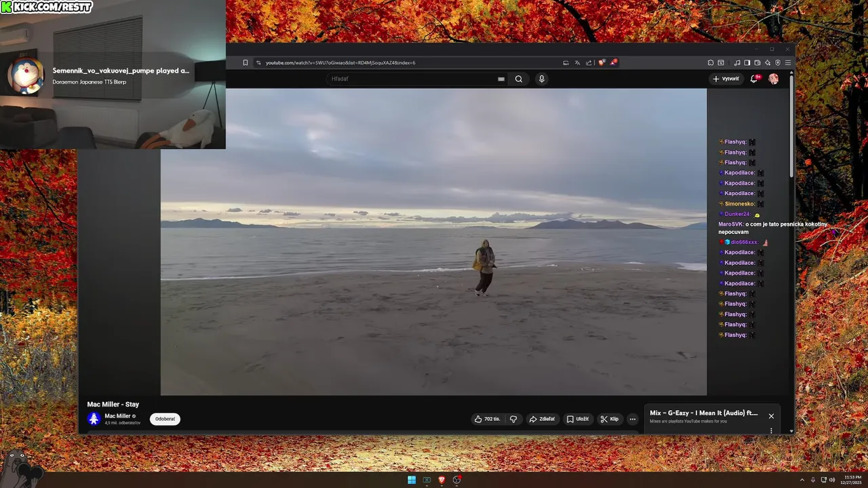This screenshot has height=488, width=868.
Task: Click the 'Dunker24' chat username
Action: pyautogui.click(x=736, y=214)
